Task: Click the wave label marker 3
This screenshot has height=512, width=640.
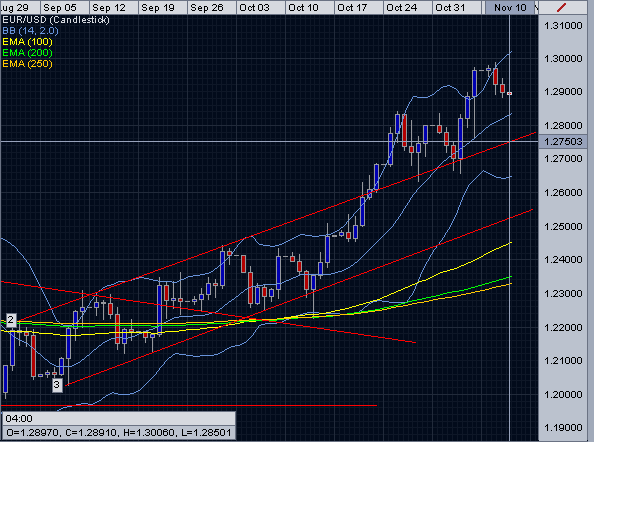Action: click(x=57, y=385)
